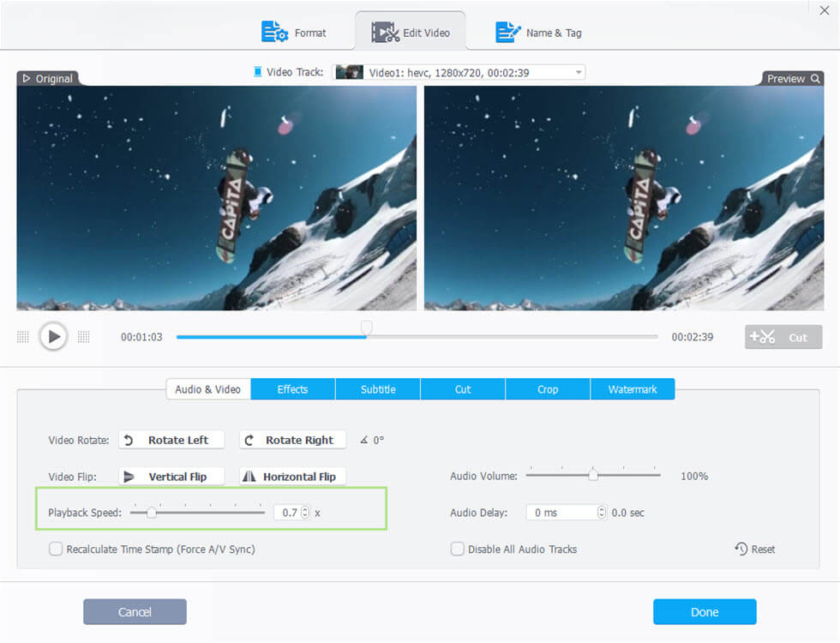840x643 pixels.
Task: Click the Reset button
Action: click(755, 550)
